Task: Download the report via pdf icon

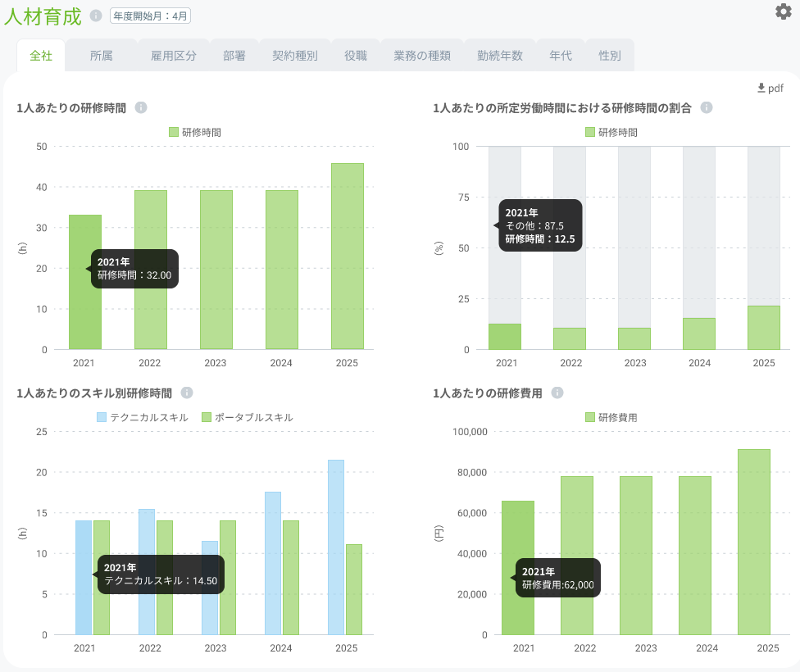Action: click(770, 89)
